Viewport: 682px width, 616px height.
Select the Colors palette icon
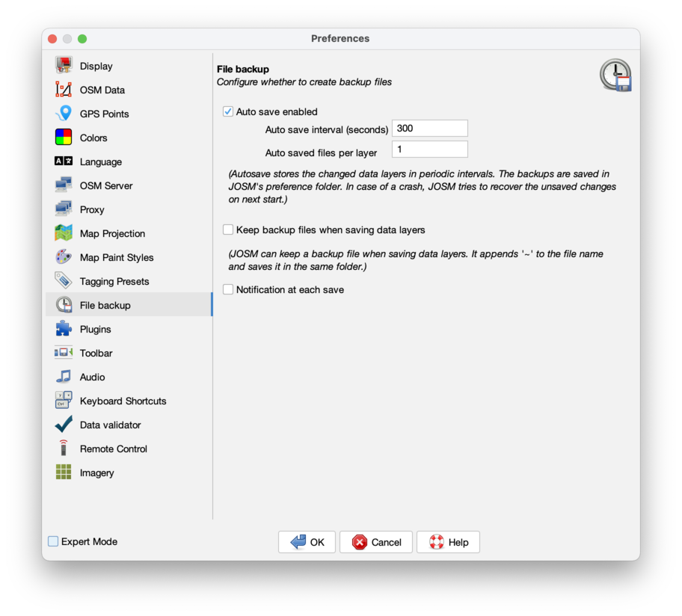(63, 138)
